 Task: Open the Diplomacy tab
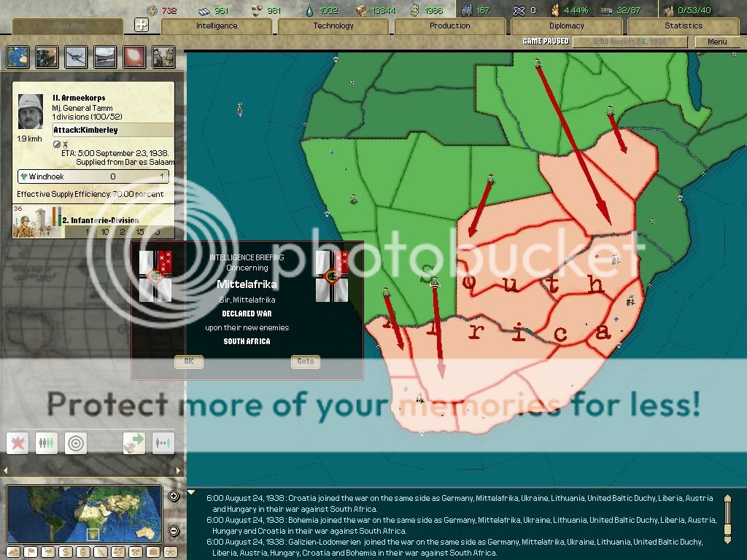tap(566, 26)
